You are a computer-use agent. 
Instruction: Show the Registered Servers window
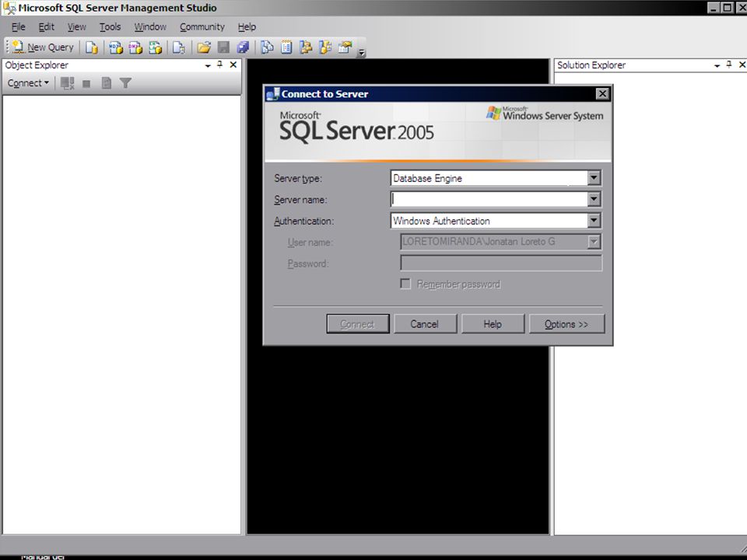(267, 47)
